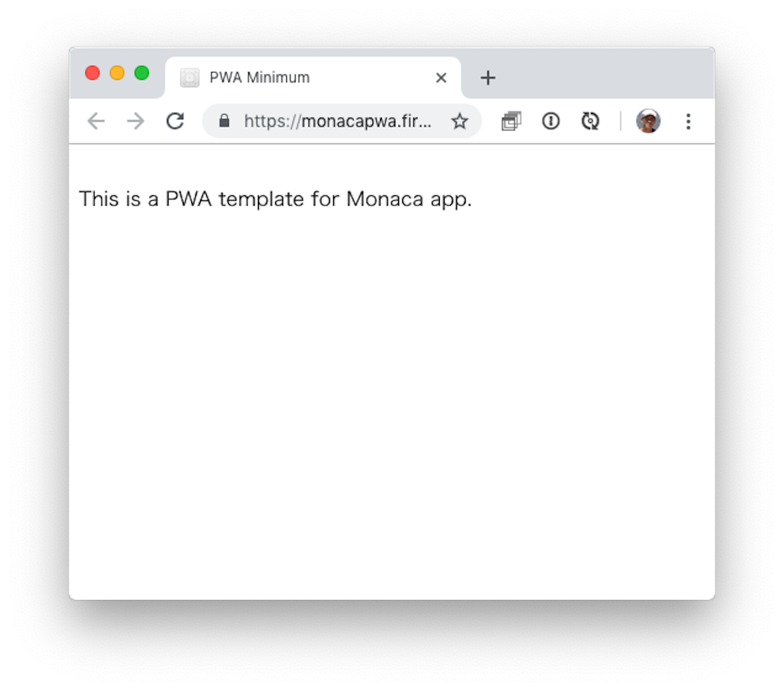Click the page text about Monaca app
The image size is (784, 691).
[275, 198]
